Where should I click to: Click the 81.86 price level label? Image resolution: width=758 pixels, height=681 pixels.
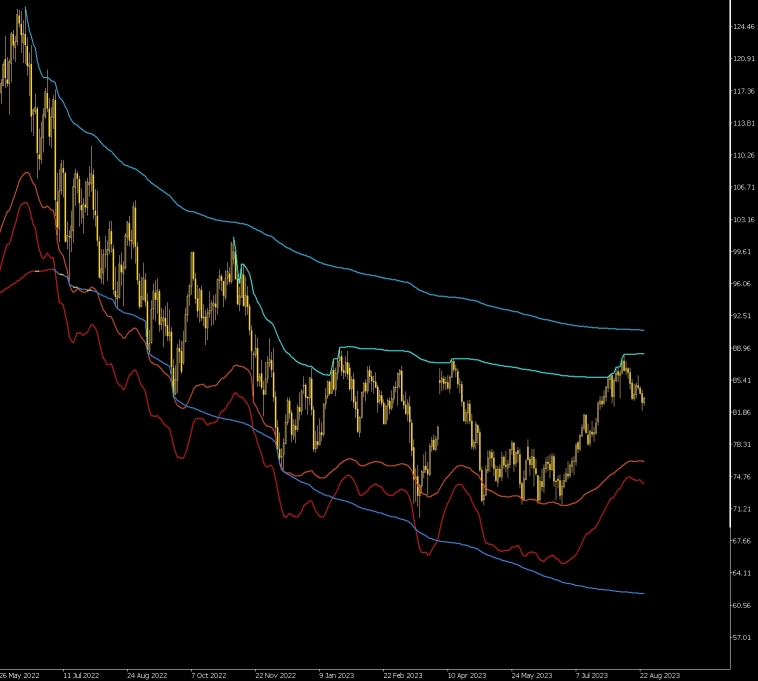click(x=742, y=413)
